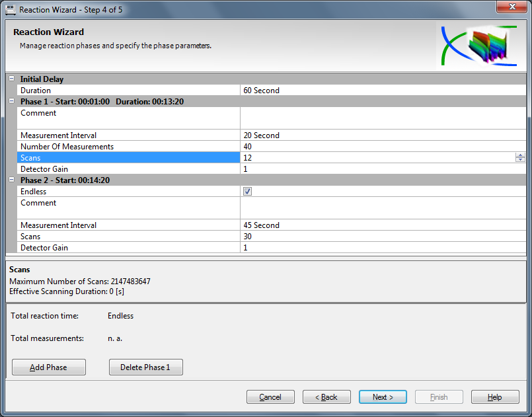Collapse the Phase 2 section

coord(11,180)
